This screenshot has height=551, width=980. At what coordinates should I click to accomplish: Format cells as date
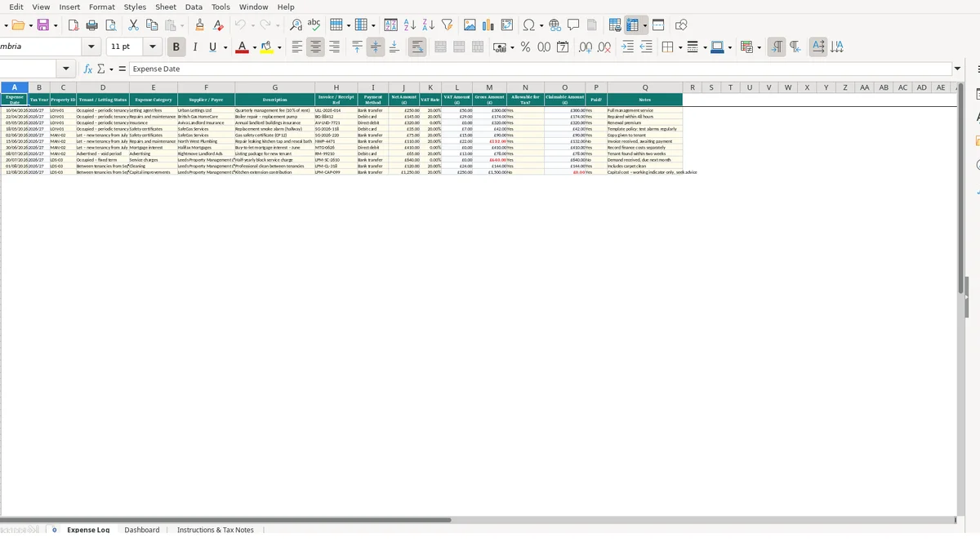(563, 47)
